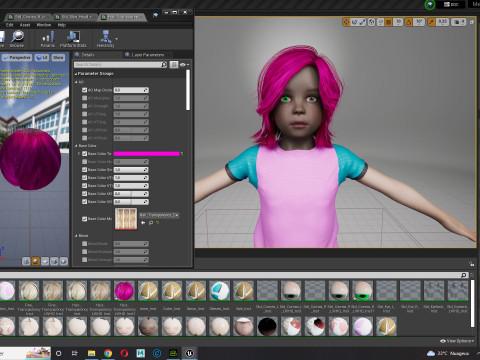Click the grid snap value 10 button
480x360 pixels.
pyautogui.click(x=398, y=22)
